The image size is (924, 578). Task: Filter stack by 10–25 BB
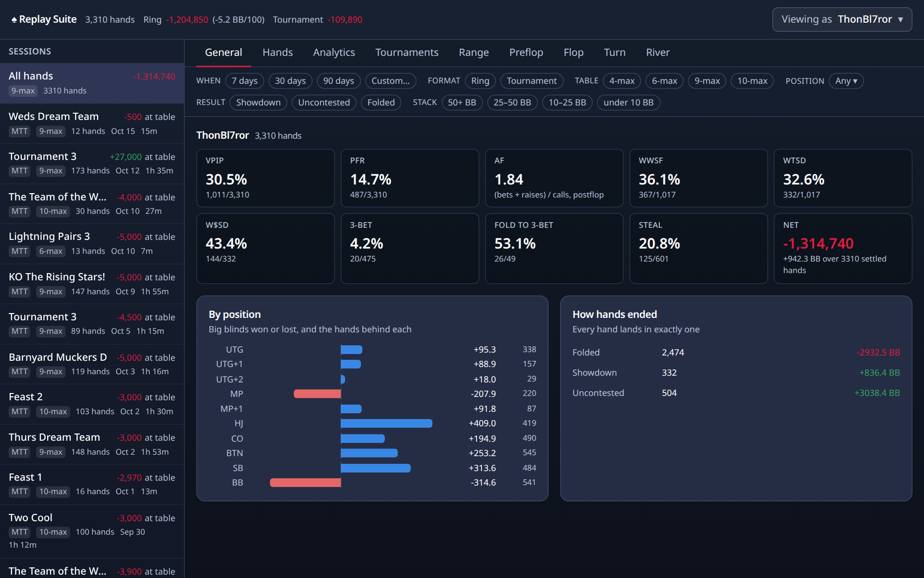point(567,103)
